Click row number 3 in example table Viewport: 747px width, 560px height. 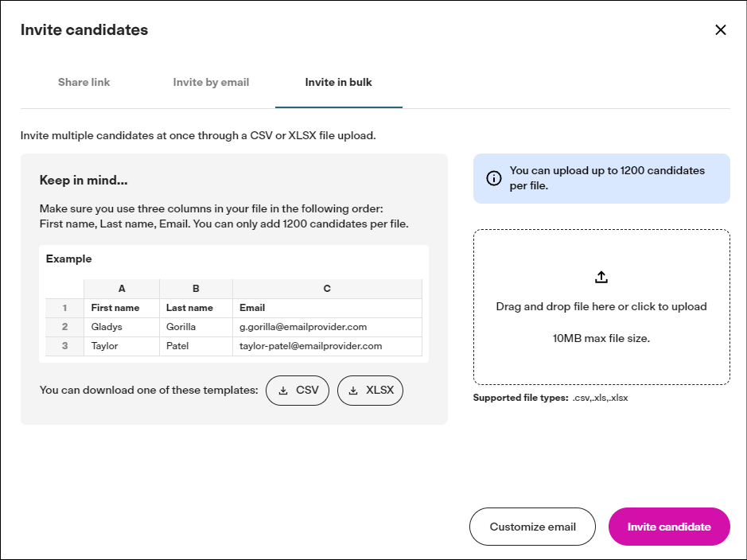(x=64, y=346)
